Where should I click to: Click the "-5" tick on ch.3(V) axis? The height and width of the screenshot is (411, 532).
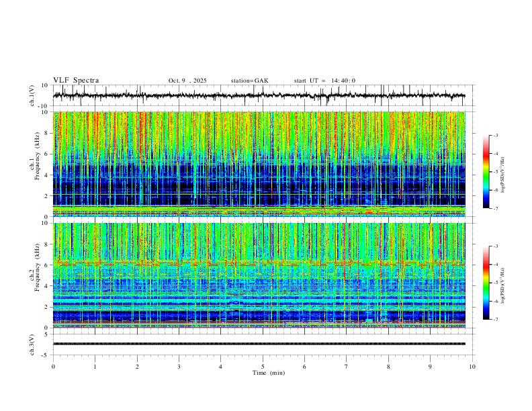(x=45, y=355)
